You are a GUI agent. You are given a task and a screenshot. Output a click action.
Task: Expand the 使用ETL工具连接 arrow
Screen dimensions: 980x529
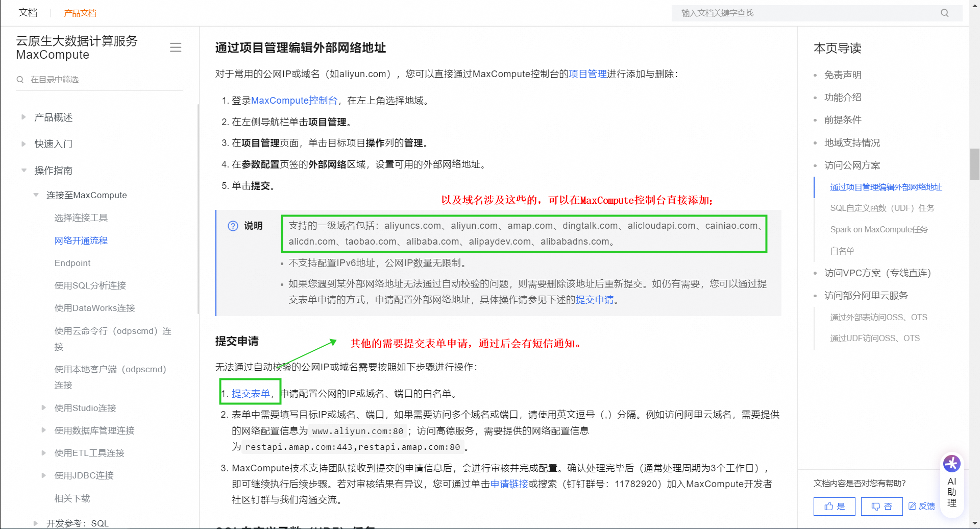coord(44,452)
